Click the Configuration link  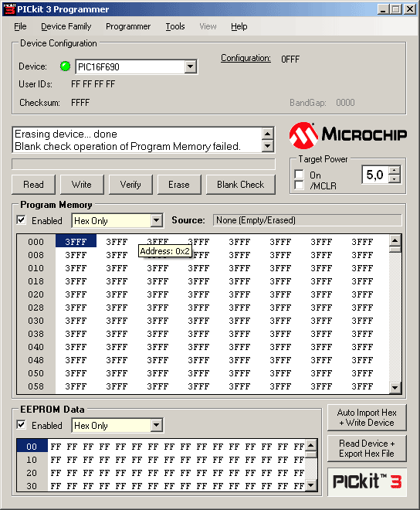click(x=246, y=58)
